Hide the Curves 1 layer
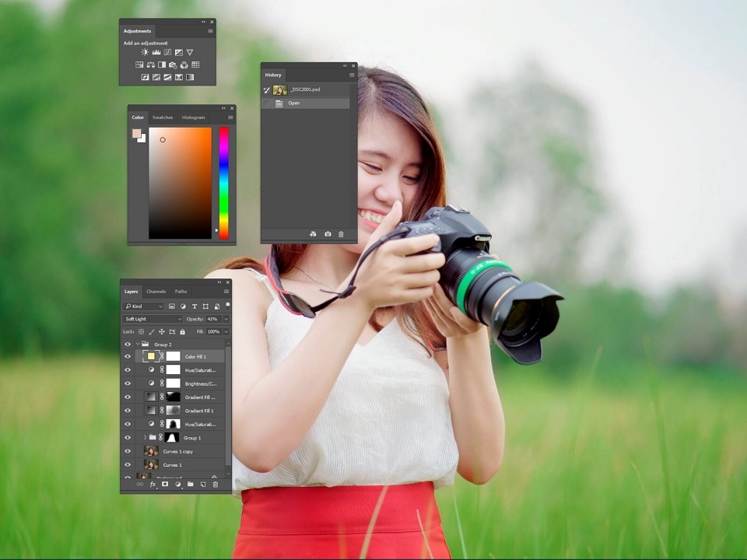The height and width of the screenshot is (560, 747). click(127, 465)
